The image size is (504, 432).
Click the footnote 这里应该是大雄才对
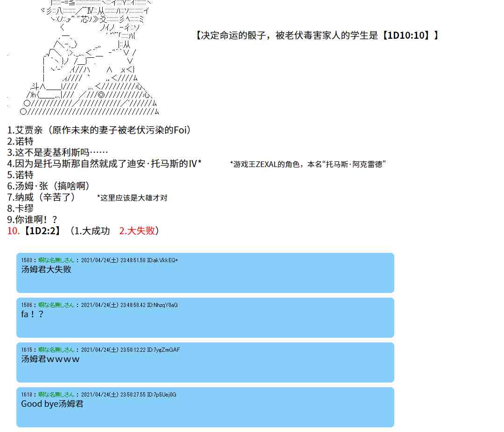click(x=132, y=198)
